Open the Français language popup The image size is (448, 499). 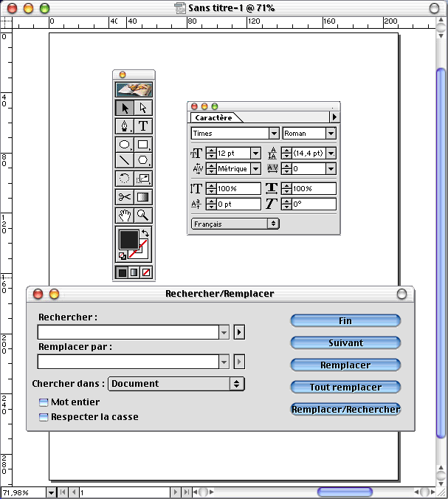tap(235, 224)
